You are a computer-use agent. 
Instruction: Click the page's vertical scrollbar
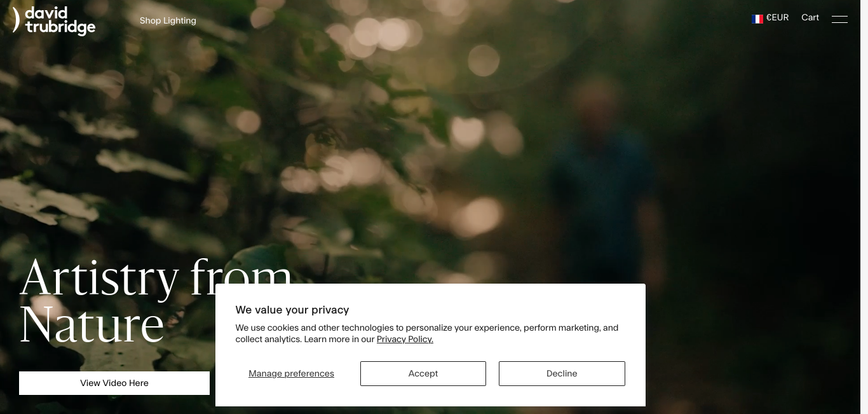(x=864, y=207)
